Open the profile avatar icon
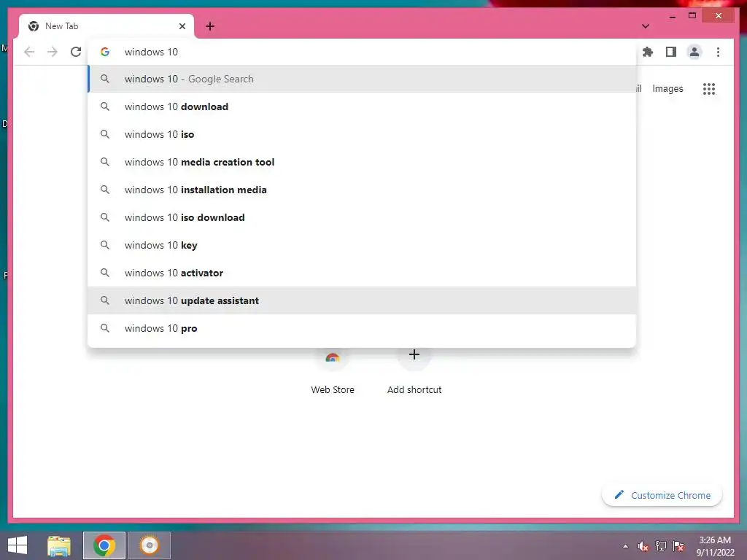The width and height of the screenshot is (747, 560). click(x=694, y=52)
